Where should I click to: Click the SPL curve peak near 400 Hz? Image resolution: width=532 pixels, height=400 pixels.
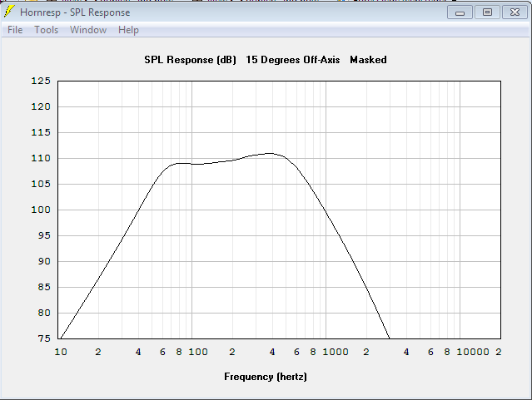tap(270, 153)
